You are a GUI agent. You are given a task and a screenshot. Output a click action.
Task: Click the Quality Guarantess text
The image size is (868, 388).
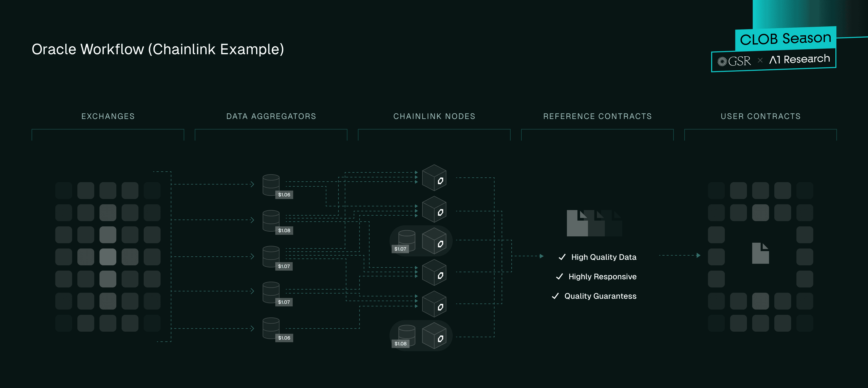point(600,296)
